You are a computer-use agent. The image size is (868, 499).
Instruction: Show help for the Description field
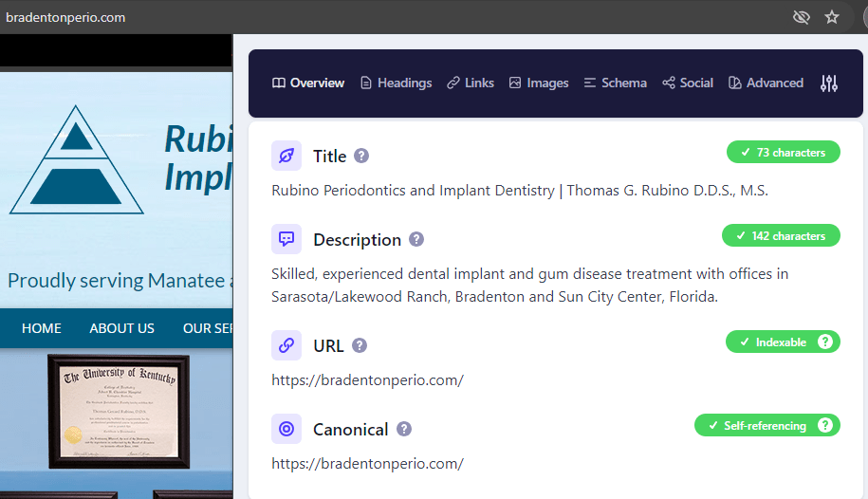click(416, 239)
